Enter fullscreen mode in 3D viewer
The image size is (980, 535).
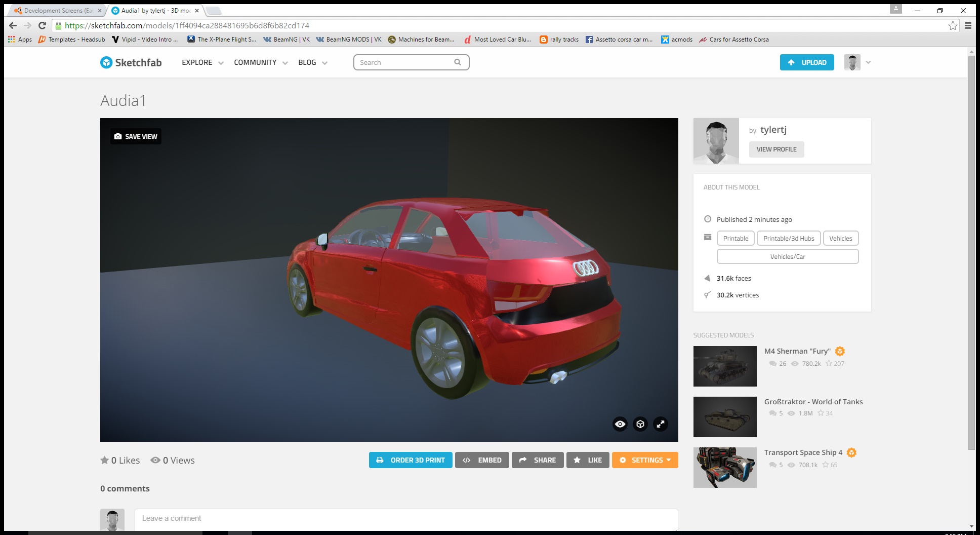click(x=661, y=424)
